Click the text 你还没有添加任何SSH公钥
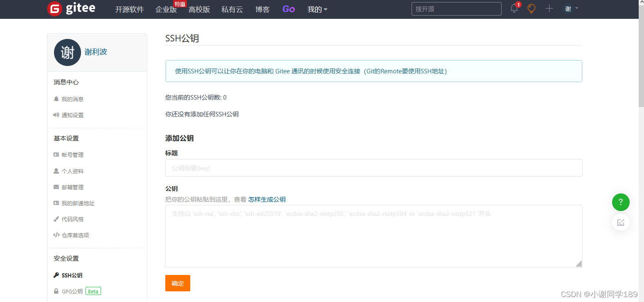This screenshot has width=644, height=302. [x=202, y=114]
